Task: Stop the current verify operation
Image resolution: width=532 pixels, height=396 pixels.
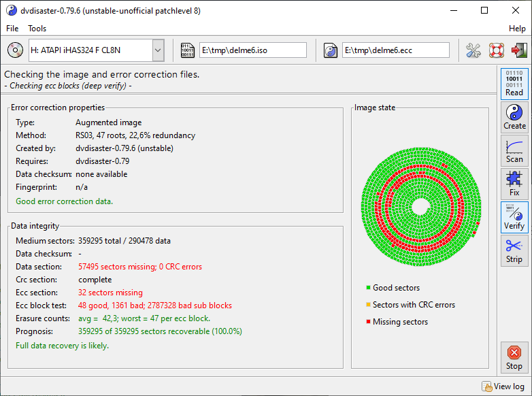Action: [x=514, y=358]
